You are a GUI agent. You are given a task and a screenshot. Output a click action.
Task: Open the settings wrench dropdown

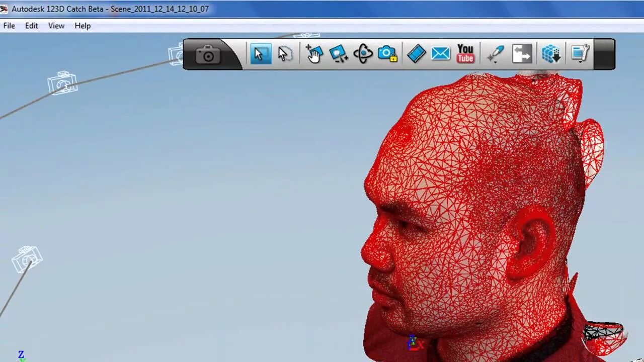pos(580,54)
